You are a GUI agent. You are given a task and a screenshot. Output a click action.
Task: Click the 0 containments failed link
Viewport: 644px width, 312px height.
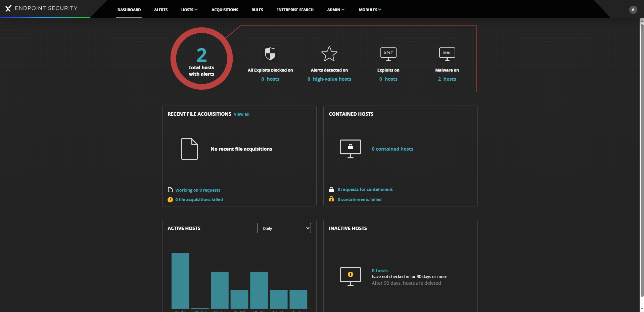359,200
